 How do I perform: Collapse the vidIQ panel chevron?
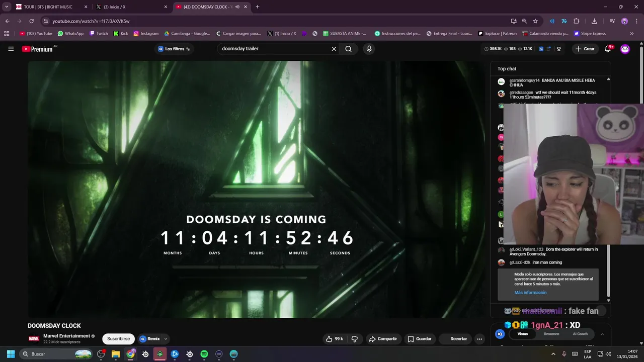coord(602,334)
